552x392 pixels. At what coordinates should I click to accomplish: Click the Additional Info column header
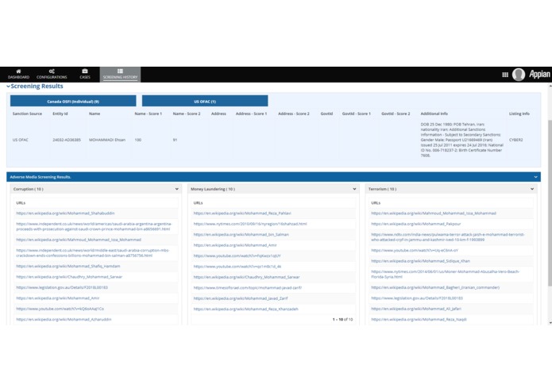(x=434, y=113)
